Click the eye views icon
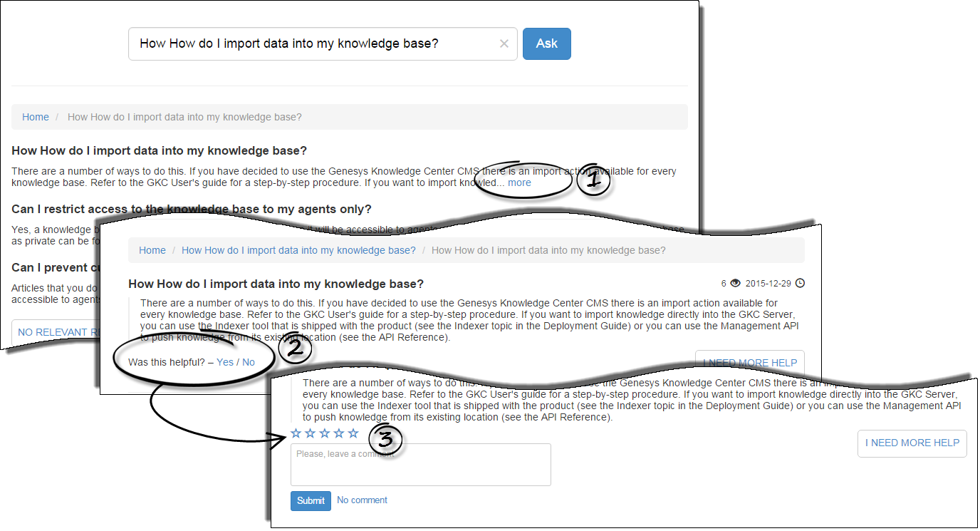This screenshot has height=531, width=980. point(736,284)
